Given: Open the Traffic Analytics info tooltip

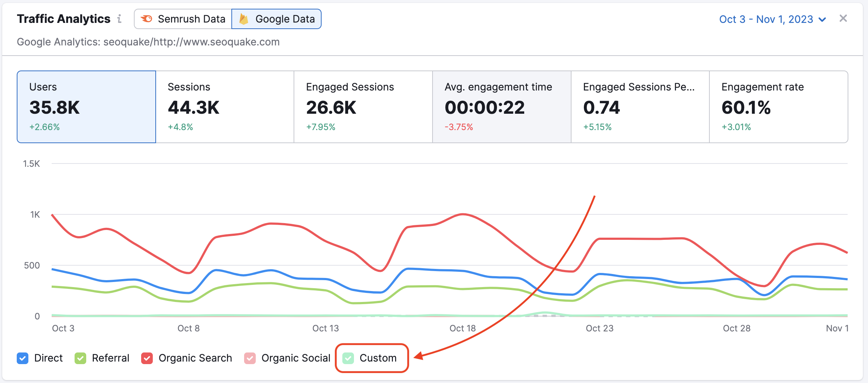Looking at the screenshot, I should (x=120, y=19).
